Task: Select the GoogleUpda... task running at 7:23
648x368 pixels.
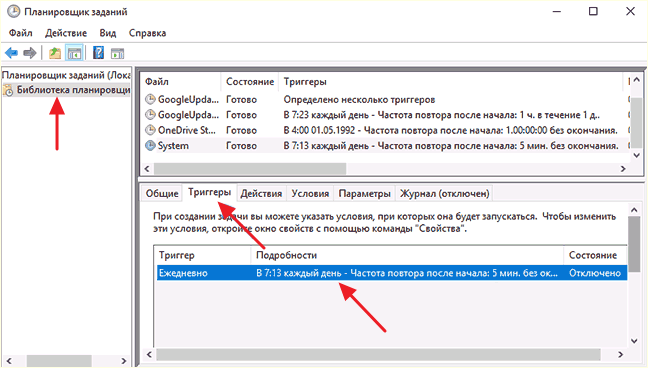Action: pos(188,115)
